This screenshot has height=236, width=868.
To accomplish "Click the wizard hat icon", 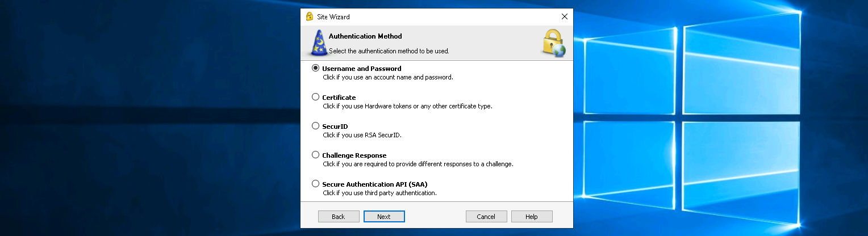I will [x=320, y=43].
